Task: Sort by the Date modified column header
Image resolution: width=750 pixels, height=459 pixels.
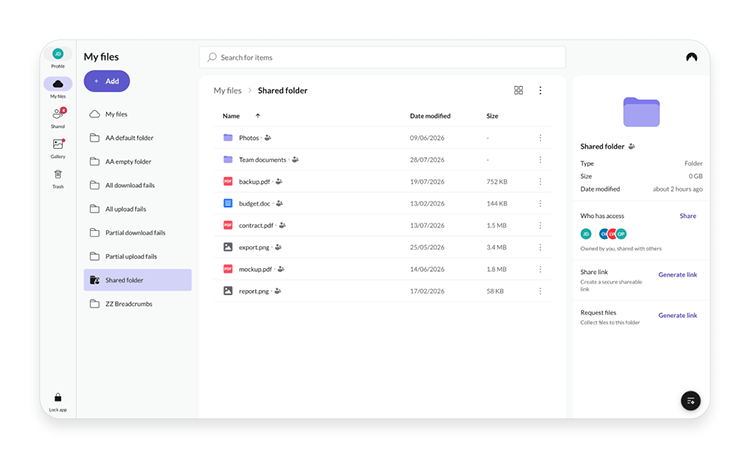Action: pos(430,116)
